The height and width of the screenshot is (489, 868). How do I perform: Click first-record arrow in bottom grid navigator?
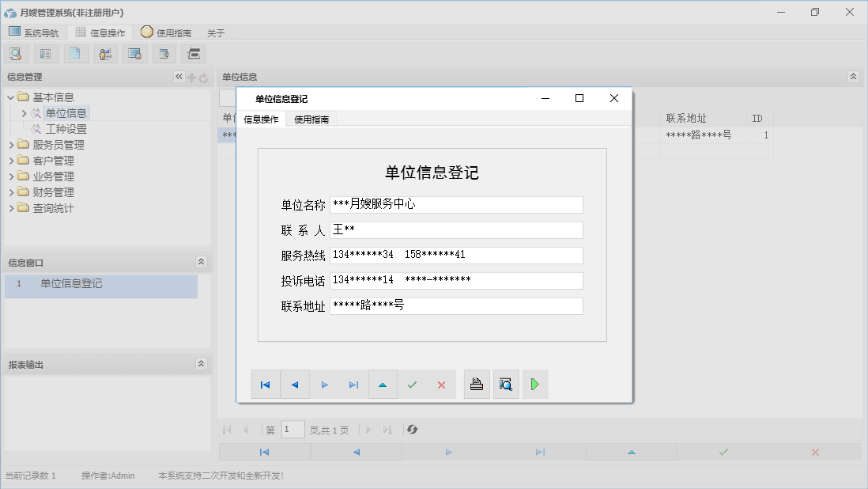click(x=265, y=452)
